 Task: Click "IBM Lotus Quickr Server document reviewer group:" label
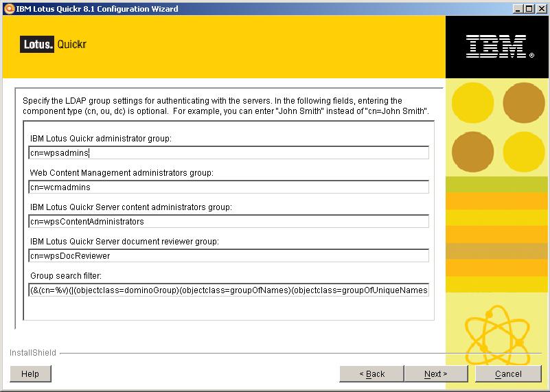[x=124, y=242]
